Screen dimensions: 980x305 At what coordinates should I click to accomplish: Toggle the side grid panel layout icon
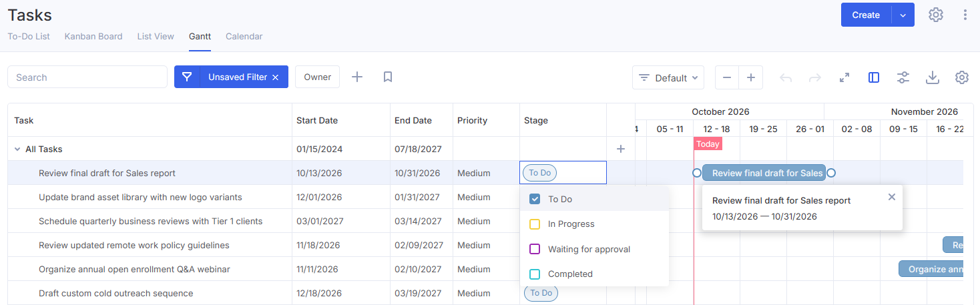(874, 77)
